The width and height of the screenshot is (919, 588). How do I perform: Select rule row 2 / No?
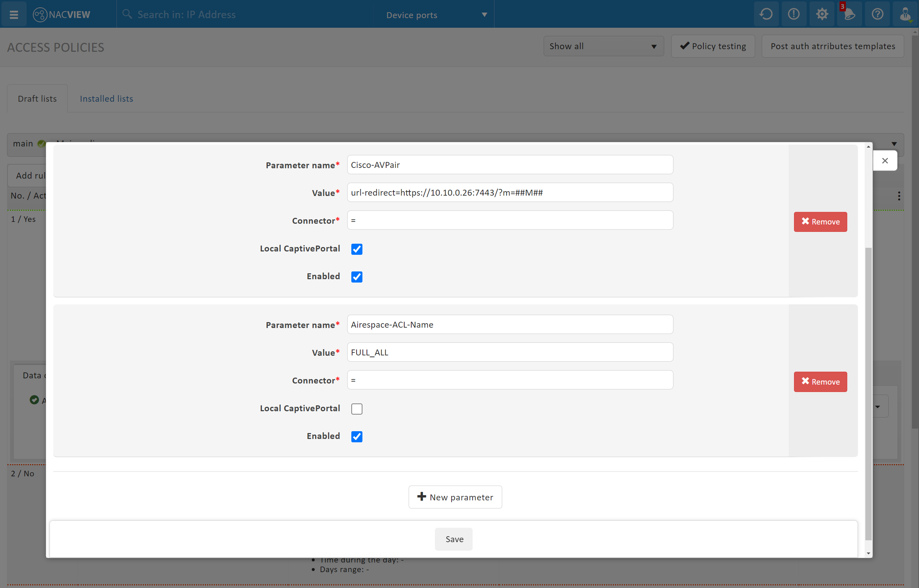pos(23,473)
